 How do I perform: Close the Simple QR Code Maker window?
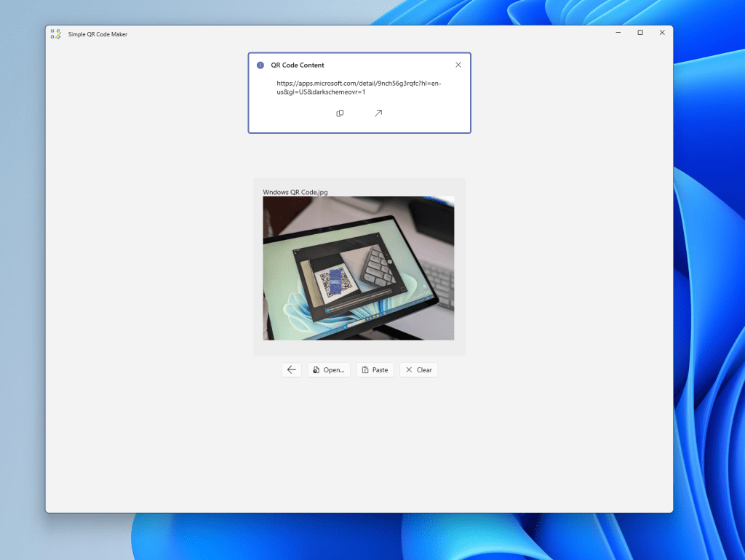pos(662,33)
